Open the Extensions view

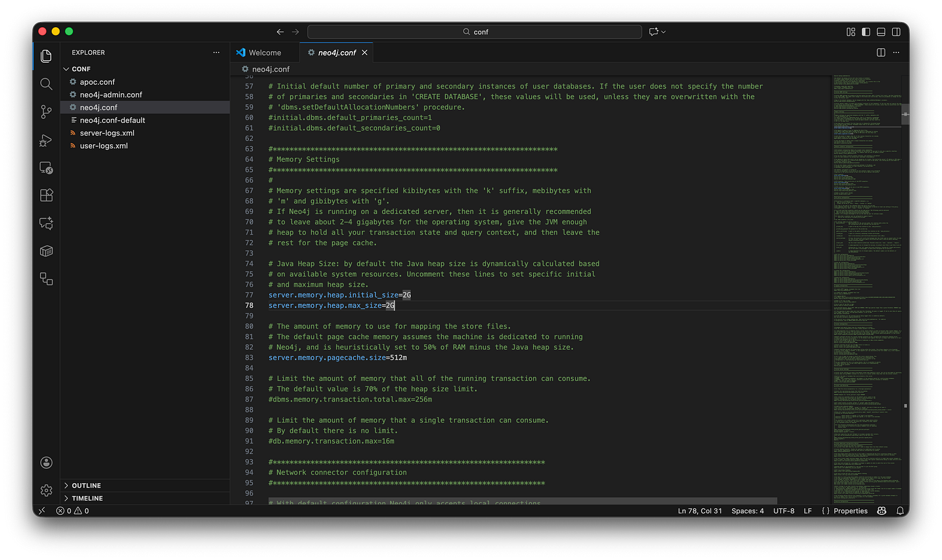[x=46, y=195]
